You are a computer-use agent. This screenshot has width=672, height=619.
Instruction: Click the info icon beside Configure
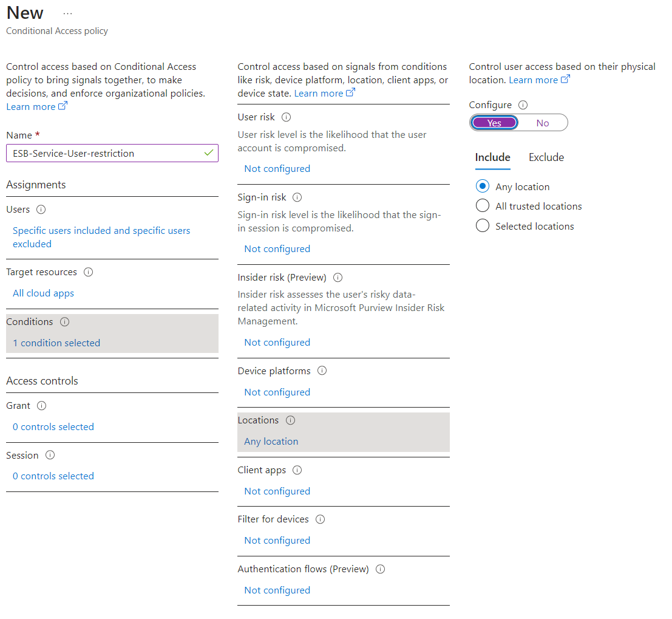coord(523,104)
